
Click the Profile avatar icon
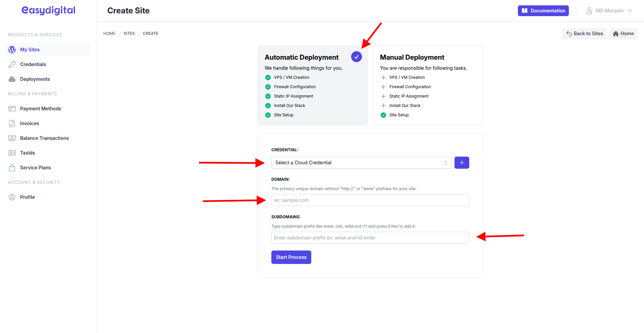[x=12, y=197]
